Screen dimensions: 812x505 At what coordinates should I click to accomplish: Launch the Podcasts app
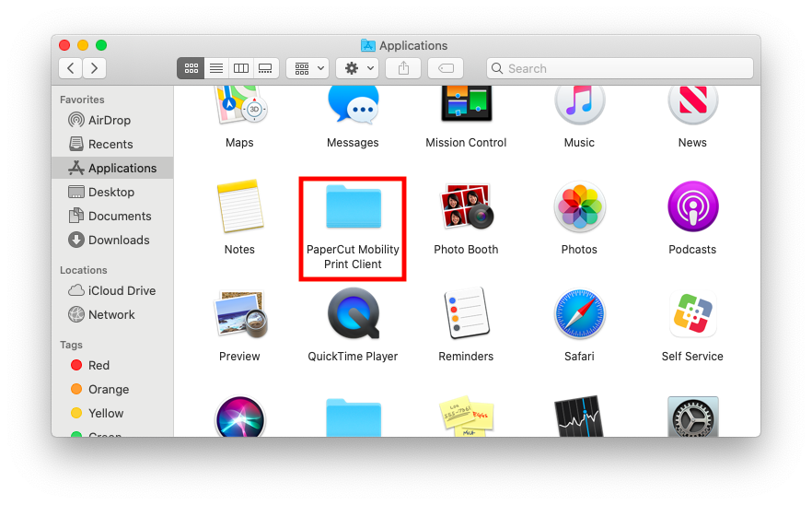pyautogui.click(x=692, y=207)
